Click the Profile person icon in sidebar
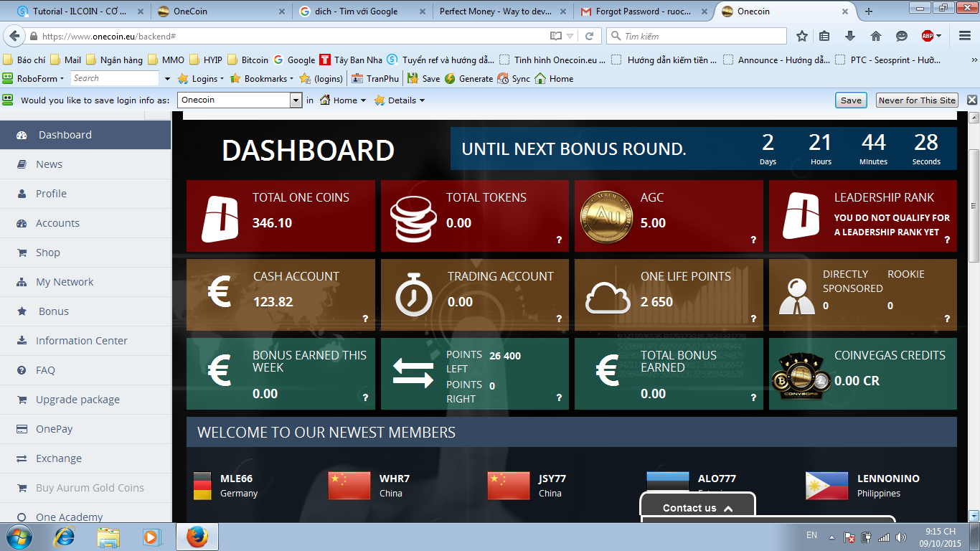 22,194
